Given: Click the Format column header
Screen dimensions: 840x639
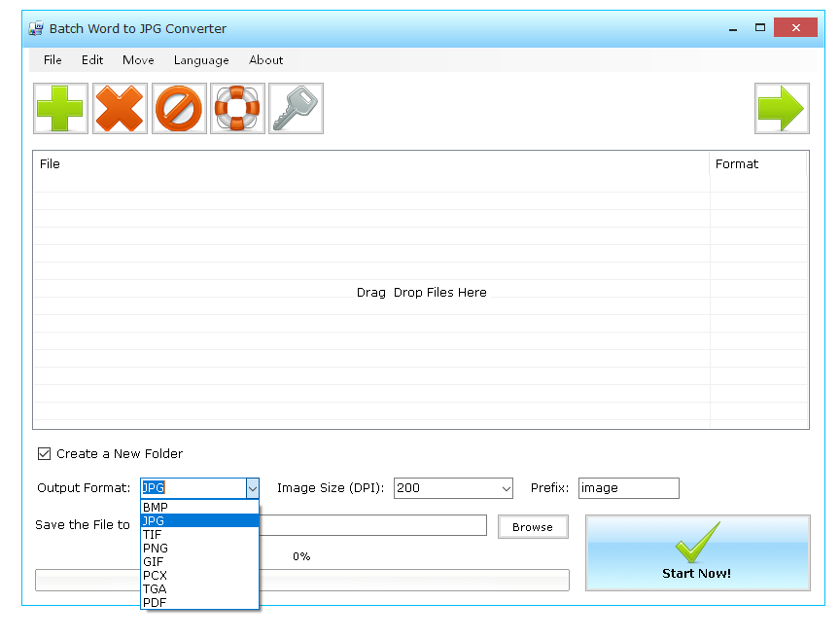Looking at the screenshot, I should [x=758, y=164].
